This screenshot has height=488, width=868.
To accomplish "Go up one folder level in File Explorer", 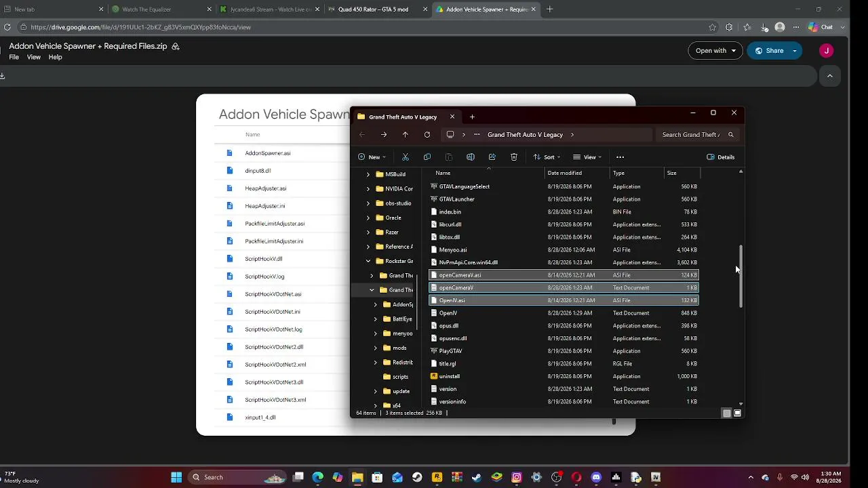I will click(x=406, y=134).
